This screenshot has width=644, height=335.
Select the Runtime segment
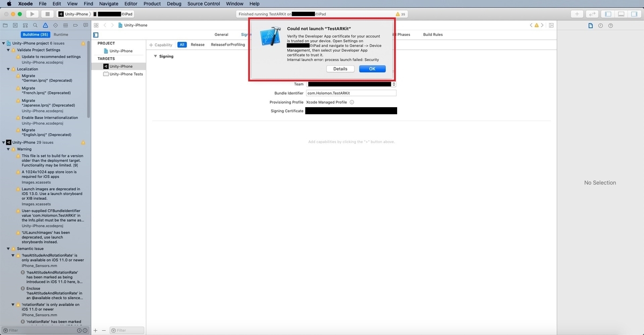click(x=61, y=34)
